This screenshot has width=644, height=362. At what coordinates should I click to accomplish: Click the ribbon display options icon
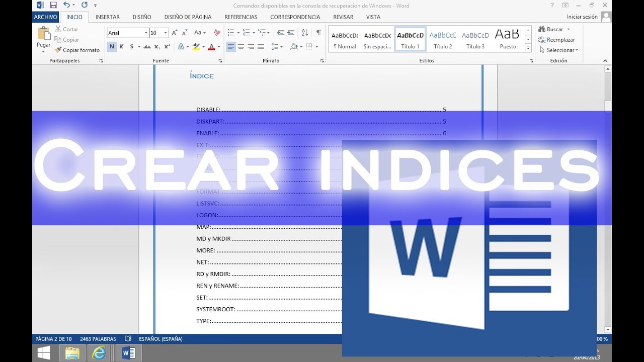tap(566, 6)
